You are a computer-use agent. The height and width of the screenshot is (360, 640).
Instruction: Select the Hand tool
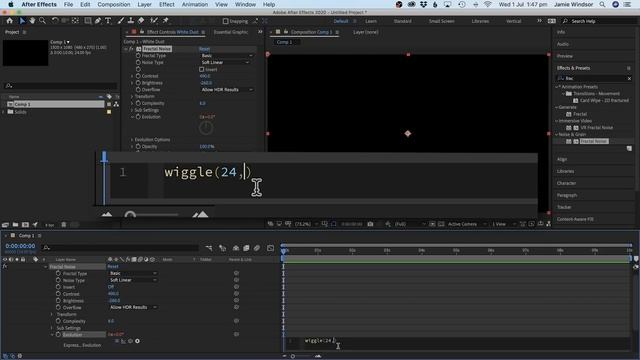[32, 20]
